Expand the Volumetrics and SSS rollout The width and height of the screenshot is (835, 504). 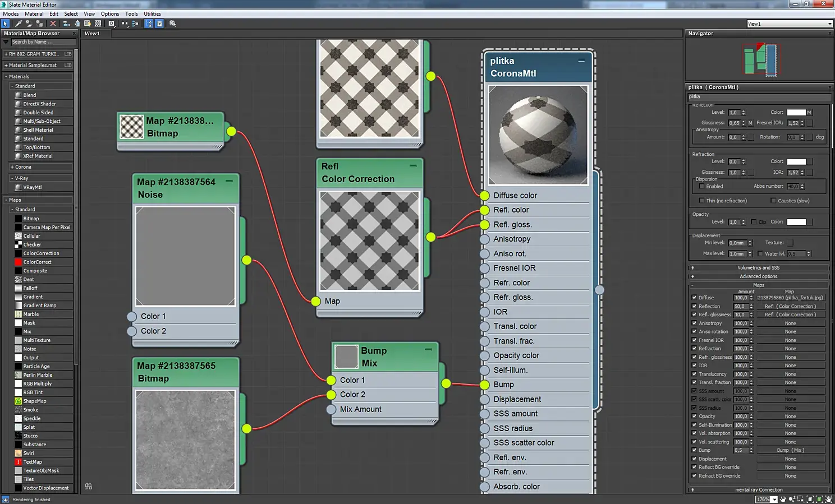[759, 268]
